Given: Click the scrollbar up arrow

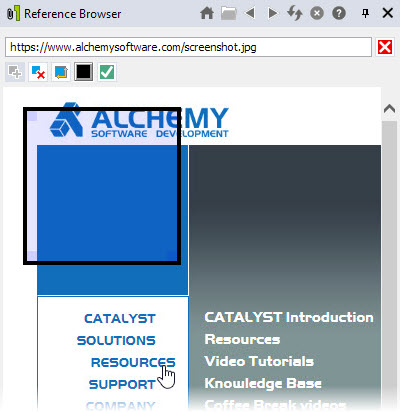Looking at the screenshot, I should [x=389, y=109].
